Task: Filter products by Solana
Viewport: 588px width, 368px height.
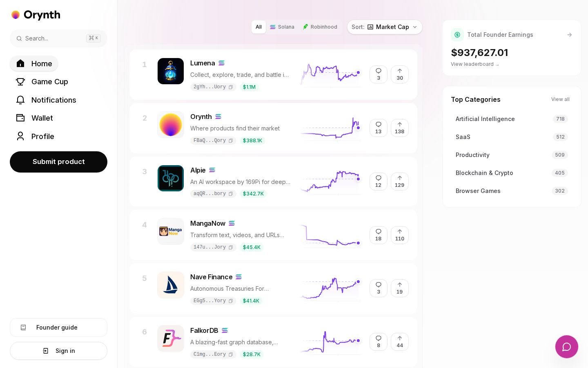Action: click(282, 27)
